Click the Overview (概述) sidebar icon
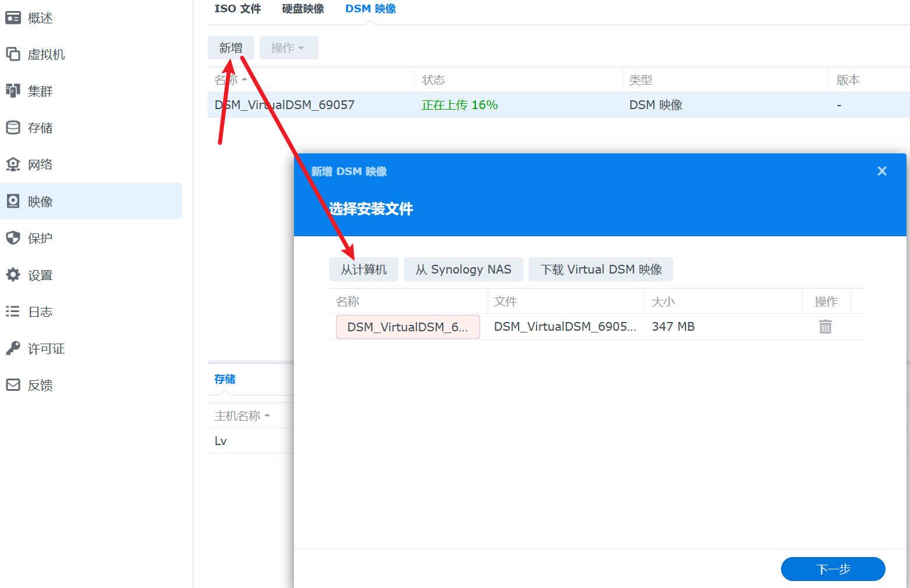Screen dimensions: 910x588 [13, 18]
